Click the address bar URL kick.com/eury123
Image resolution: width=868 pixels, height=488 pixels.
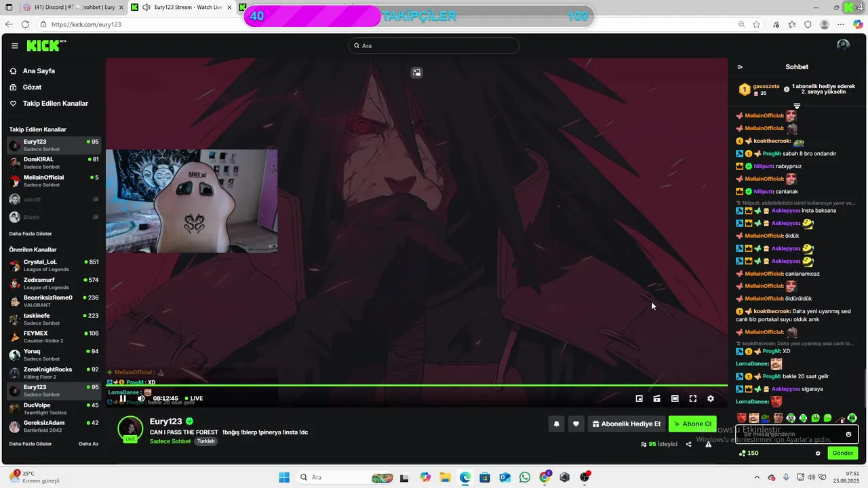click(86, 24)
